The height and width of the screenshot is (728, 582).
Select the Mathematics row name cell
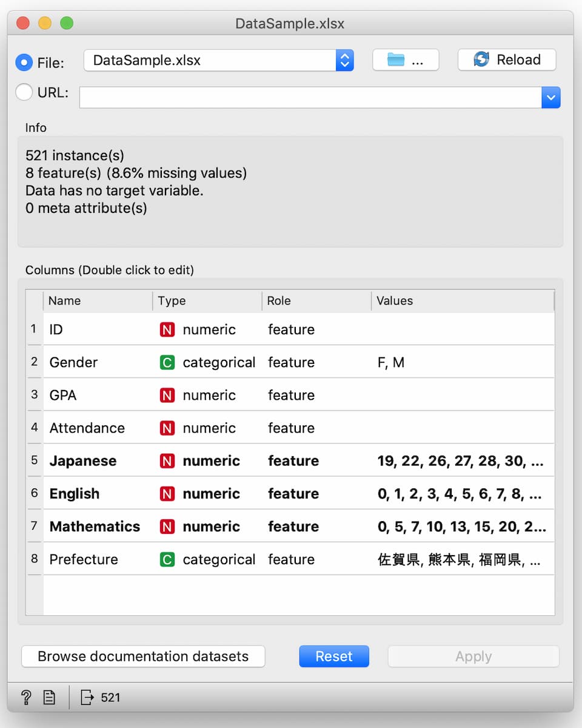pyautogui.click(x=95, y=527)
